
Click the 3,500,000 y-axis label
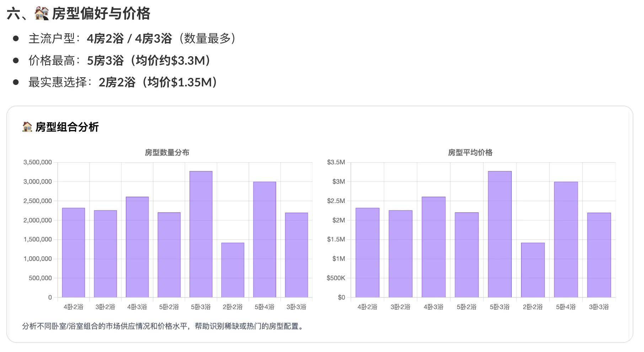coord(38,162)
